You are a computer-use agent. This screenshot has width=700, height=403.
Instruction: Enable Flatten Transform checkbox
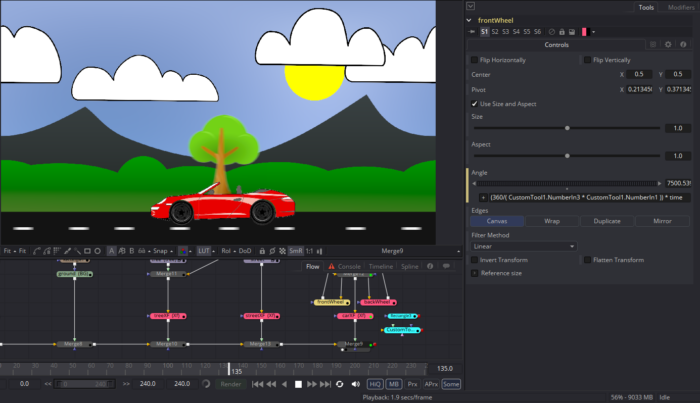tap(588, 260)
